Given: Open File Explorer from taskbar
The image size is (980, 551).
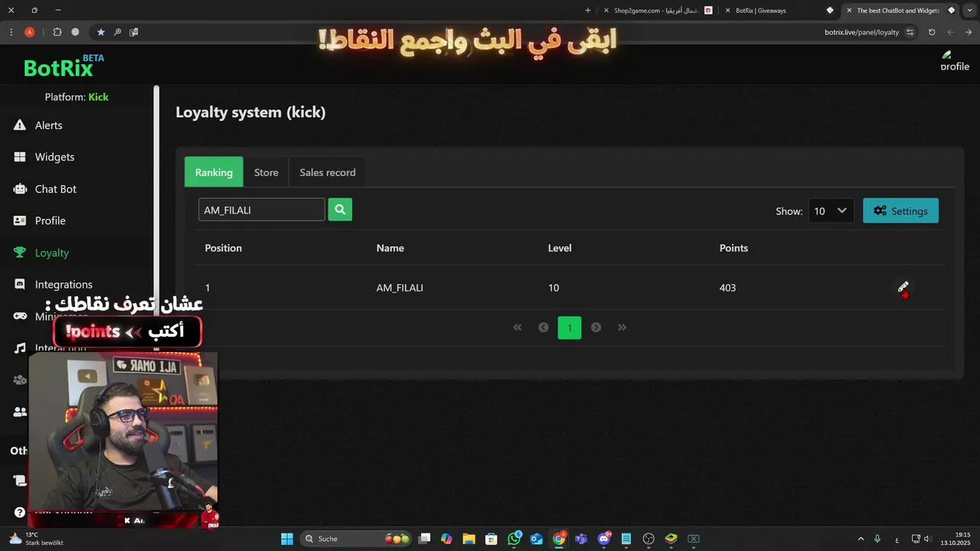Looking at the screenshot, I should click(x=469, y=539).
